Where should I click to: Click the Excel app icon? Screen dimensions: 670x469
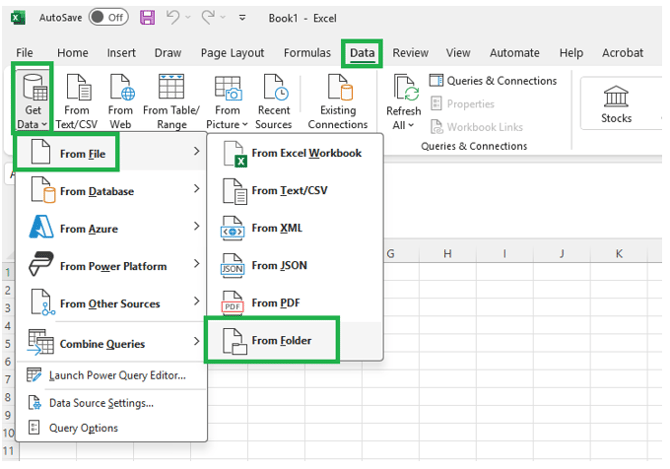click(18, 18)
